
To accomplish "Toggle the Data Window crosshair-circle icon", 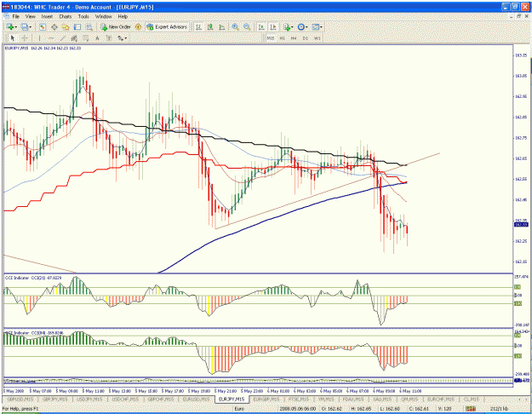I will (x=54, y=26).
